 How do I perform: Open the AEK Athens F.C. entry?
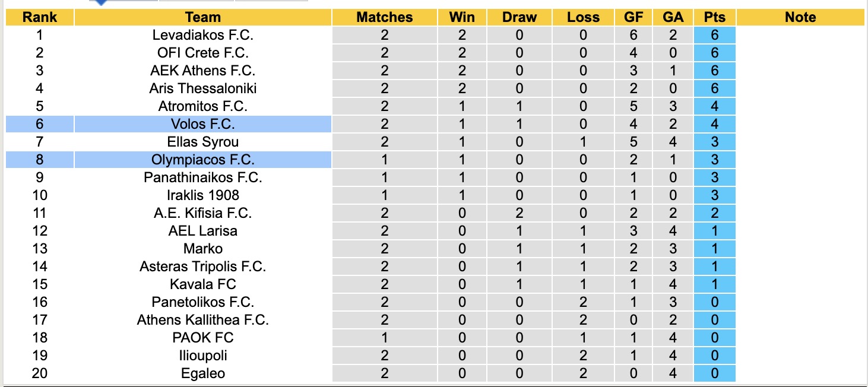202,71
